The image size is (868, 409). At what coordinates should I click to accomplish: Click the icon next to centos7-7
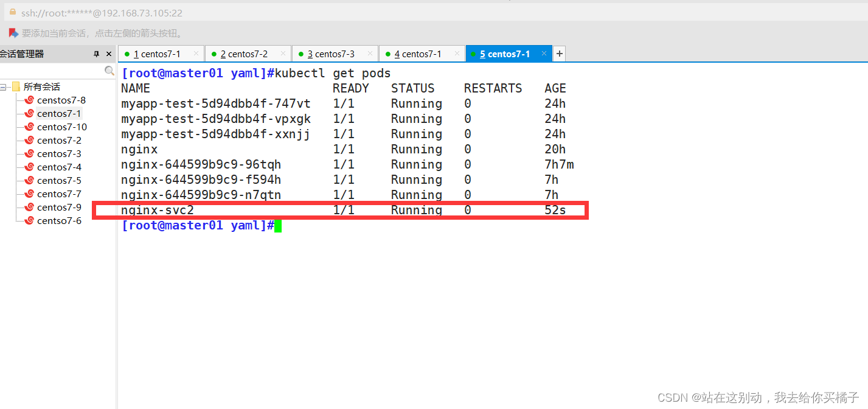tap(29, 194)
